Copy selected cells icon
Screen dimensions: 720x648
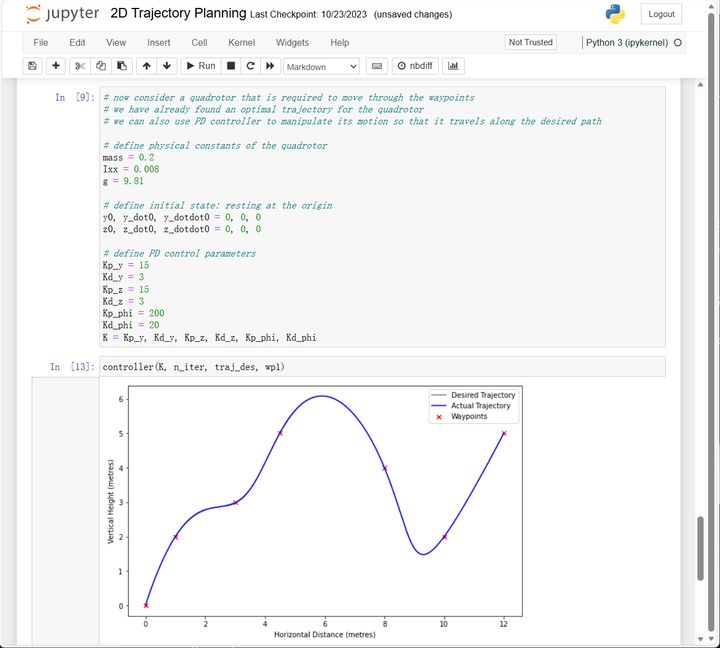point(100,66)
